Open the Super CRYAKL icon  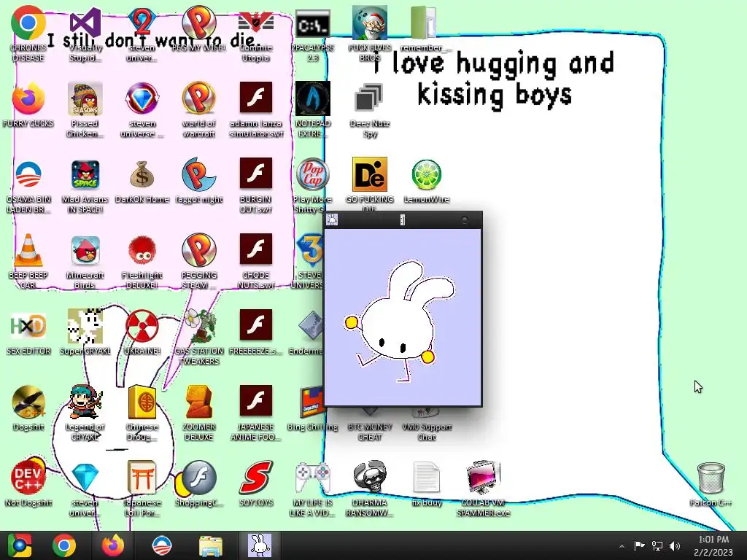point(85,326)
